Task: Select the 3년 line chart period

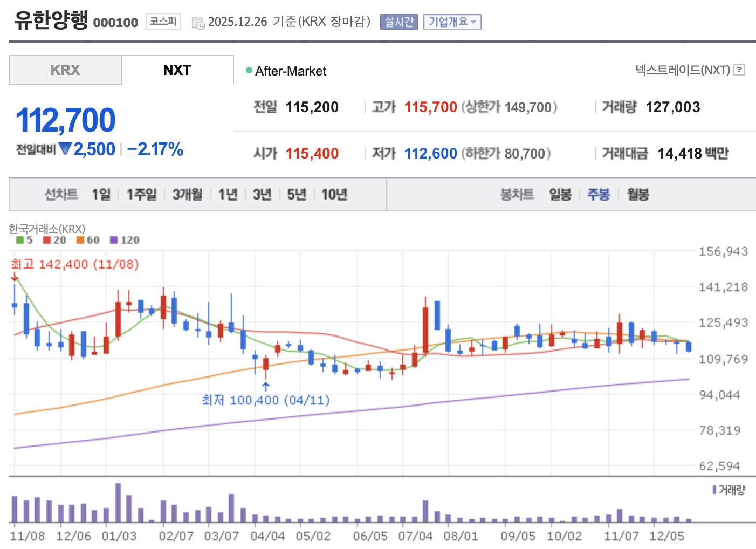Action: coord(262,194)
